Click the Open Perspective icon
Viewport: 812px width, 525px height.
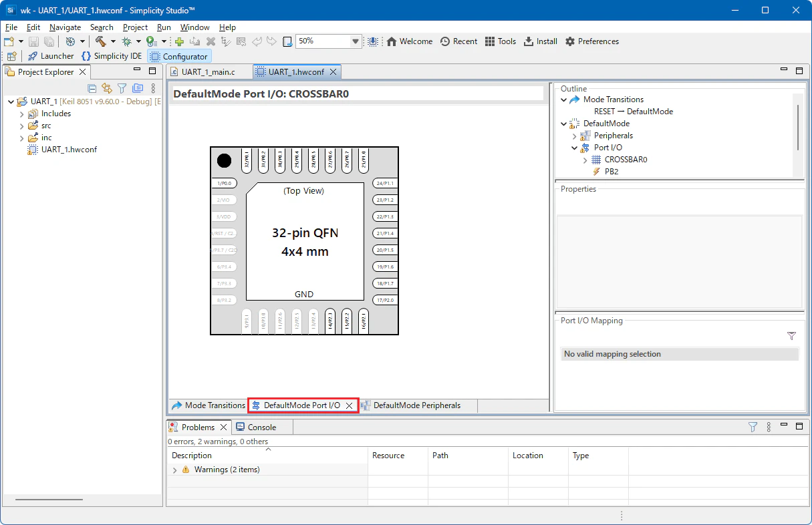tap(11, 56)
